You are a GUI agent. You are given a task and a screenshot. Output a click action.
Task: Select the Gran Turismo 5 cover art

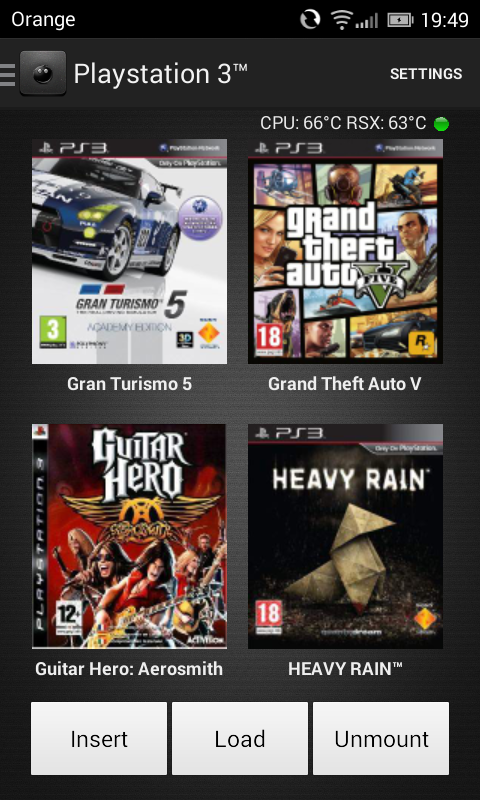pos(130,252)
